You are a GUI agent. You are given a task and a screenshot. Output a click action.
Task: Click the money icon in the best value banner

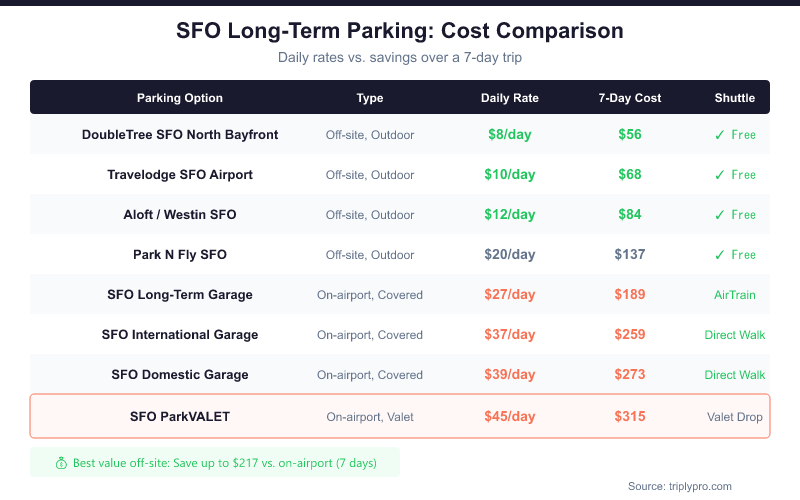pos(61,463)
